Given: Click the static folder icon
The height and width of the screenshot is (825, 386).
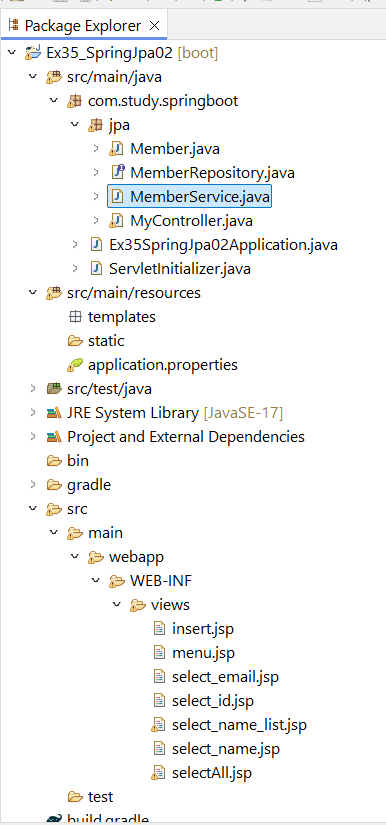Looking at the screenshot, I should coord(76,341).
